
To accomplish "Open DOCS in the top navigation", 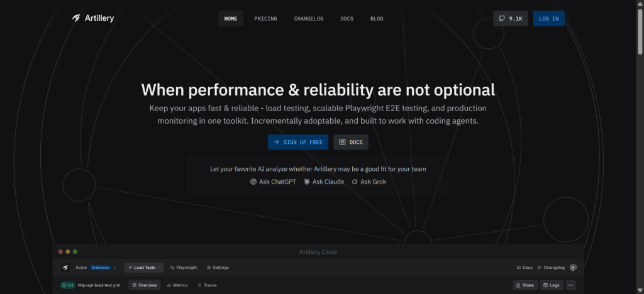I will click(347, 18).
